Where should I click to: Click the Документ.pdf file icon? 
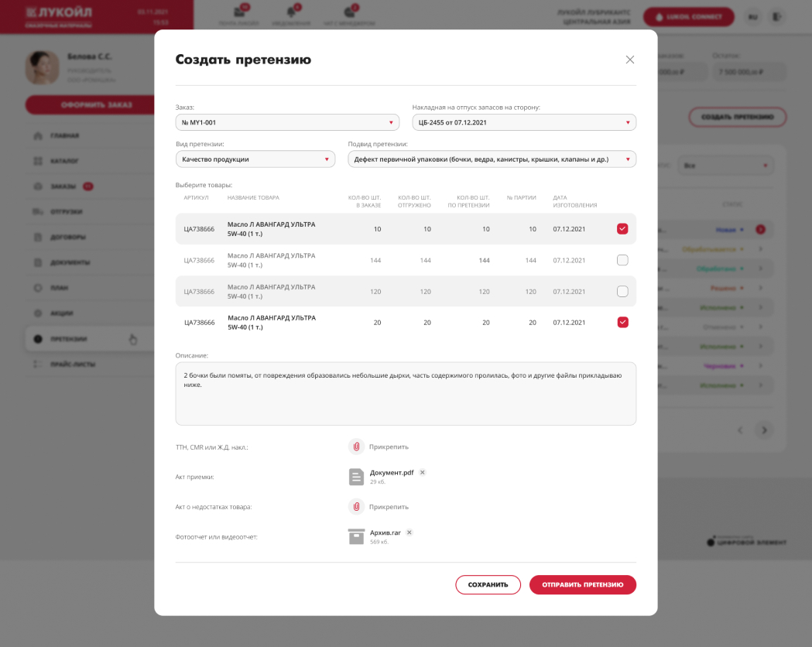[x=356, y=477]
